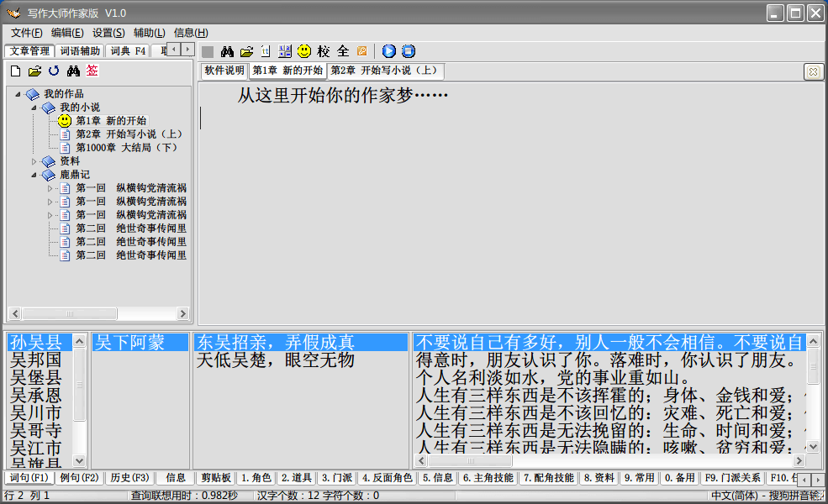
Task: Click the tree panel horizontal scrollbar right arrow
Action: click(x=182, y=314)
